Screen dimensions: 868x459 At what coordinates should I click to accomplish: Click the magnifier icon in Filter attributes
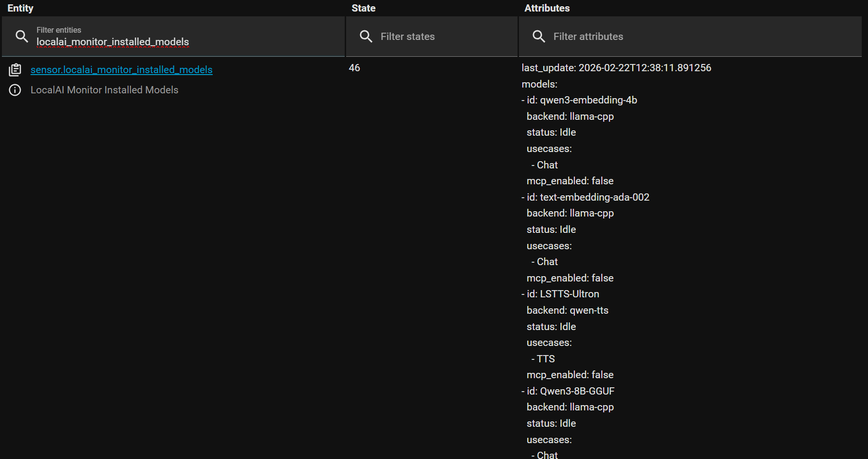point(539,37)
